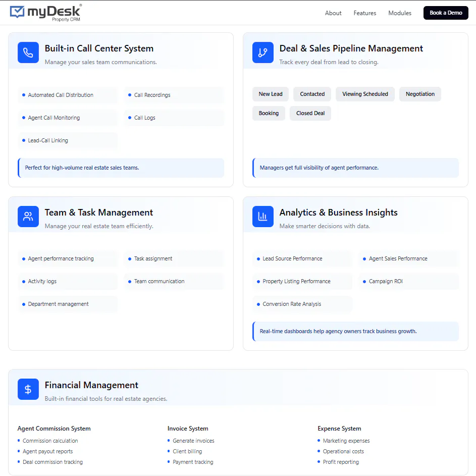
Task: Click the phone icon for Call Center System
Action: click(x=28, y=52)
